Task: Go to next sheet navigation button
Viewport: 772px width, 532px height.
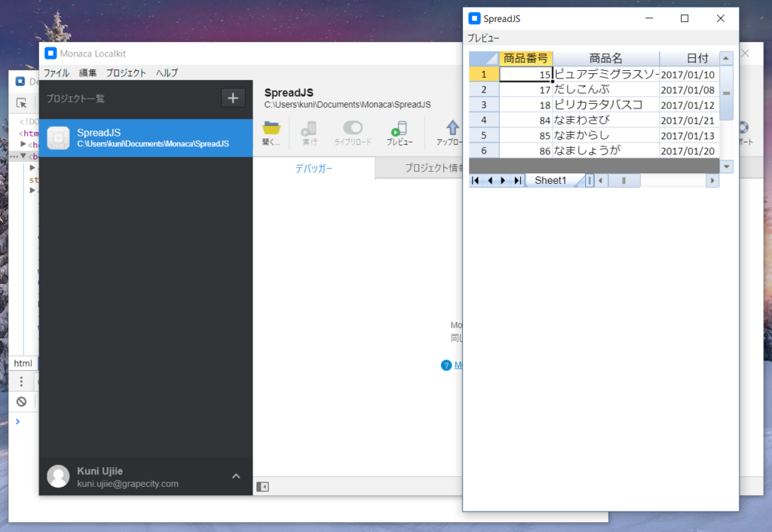Action: coord(503,181)
